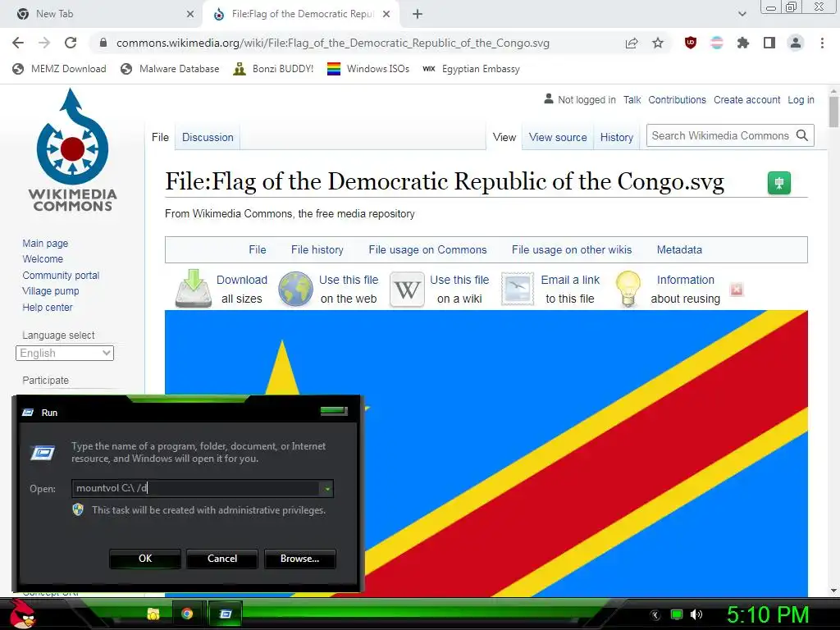Open the uBlock Origin extension icon
This screenshot has height=630, width=840.
pyautogui.click(x=691, y=43)
